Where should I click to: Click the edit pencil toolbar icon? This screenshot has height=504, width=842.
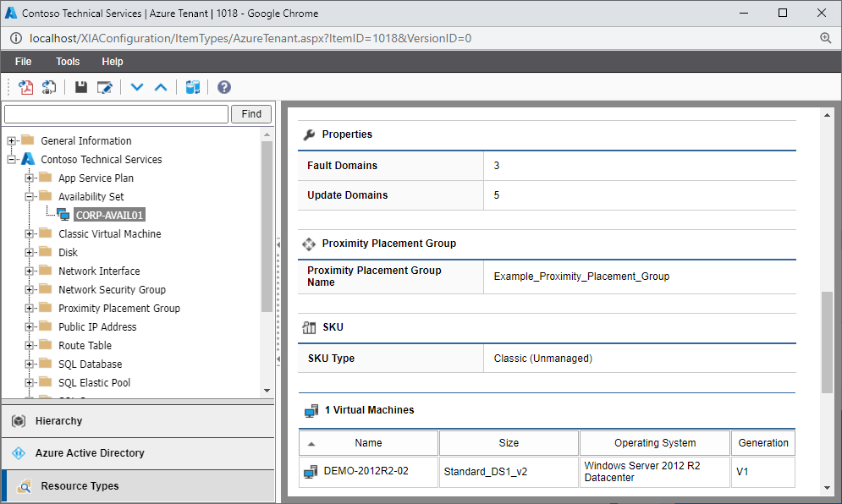click(x=104, y=87)
